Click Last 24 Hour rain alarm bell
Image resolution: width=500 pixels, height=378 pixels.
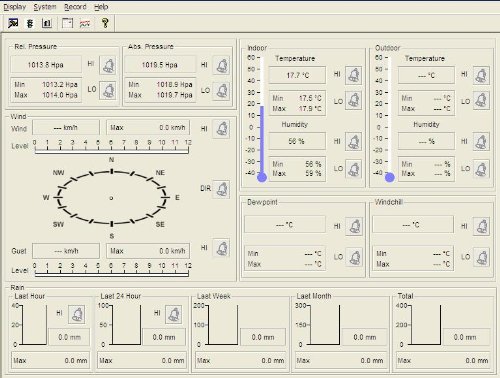(x=174, y=314)
